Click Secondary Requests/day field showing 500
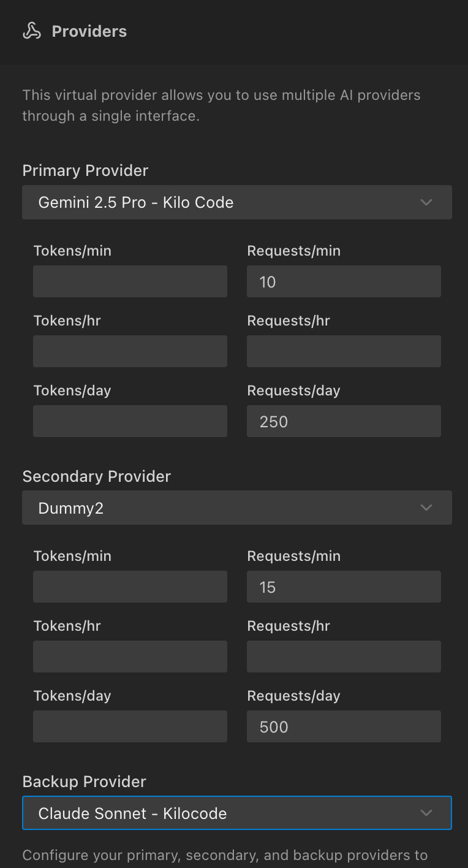 344,726
